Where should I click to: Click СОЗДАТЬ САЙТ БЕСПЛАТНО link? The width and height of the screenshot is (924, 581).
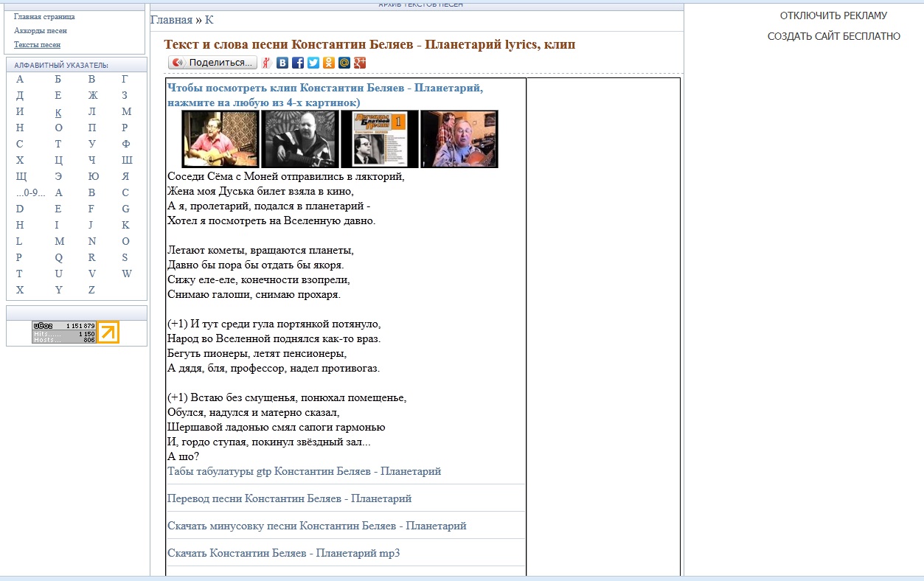pos(833,36)
